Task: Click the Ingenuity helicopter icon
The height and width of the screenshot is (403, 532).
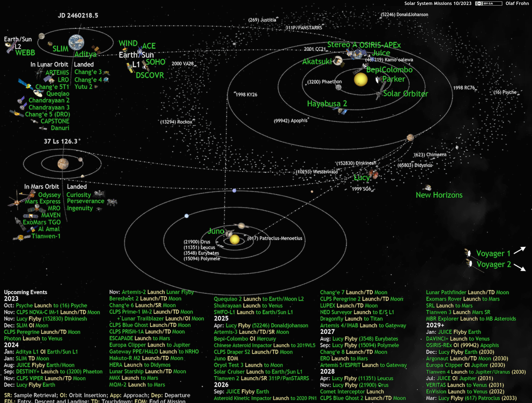Action: 99,209
